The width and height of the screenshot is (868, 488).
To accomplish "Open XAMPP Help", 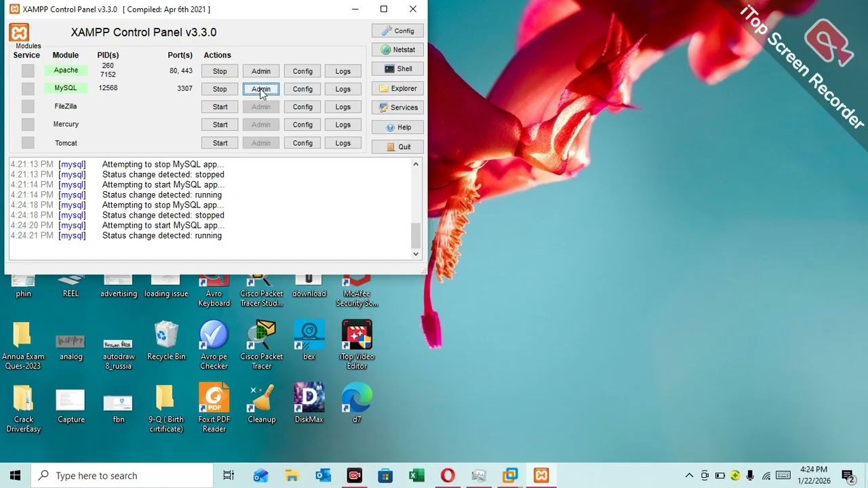I will (397, 127).
